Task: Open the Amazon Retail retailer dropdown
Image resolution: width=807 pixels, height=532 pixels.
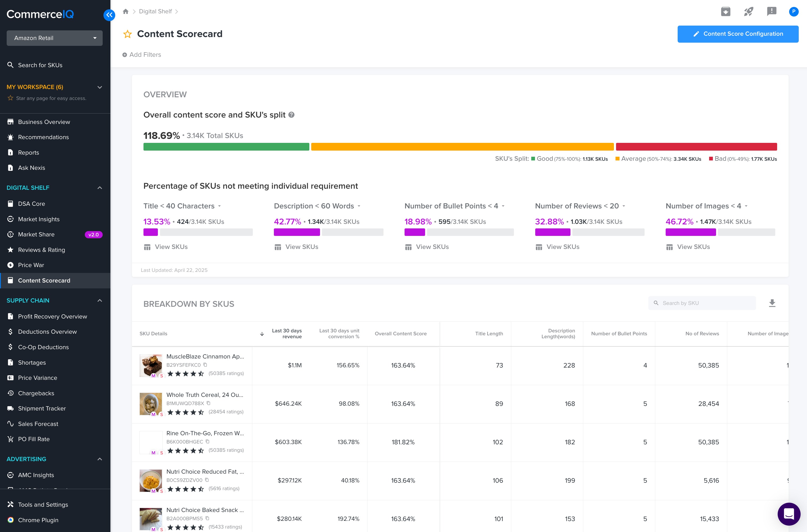Action: (x=55, y=38)
